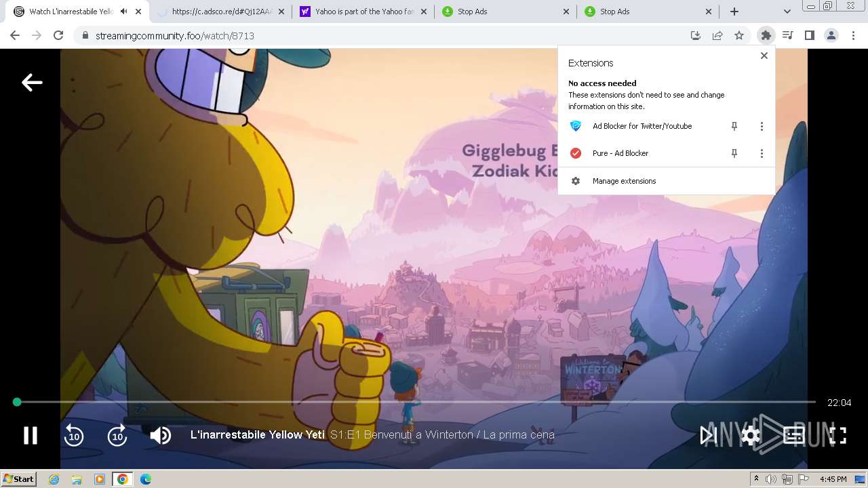This screenshot has width=868, height=488.
Task: Pin Pure - Ad Blocker extension
Action: (734, 153)
